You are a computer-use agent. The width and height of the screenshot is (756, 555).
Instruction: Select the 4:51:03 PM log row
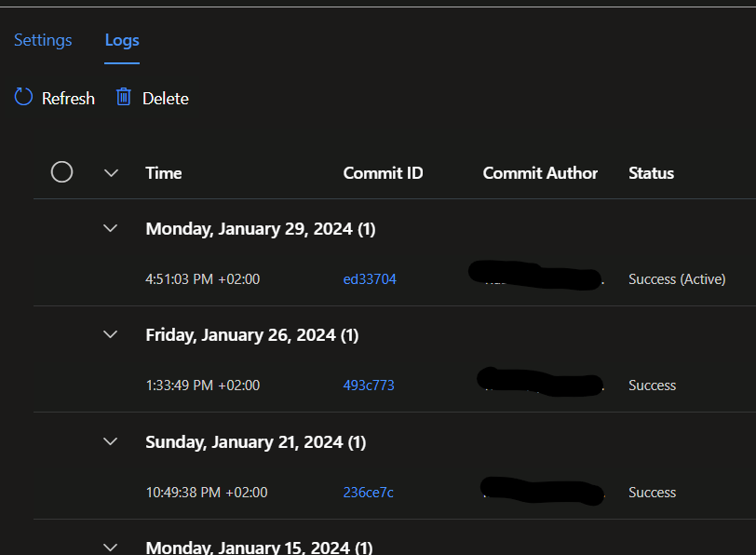click(203, 279)
